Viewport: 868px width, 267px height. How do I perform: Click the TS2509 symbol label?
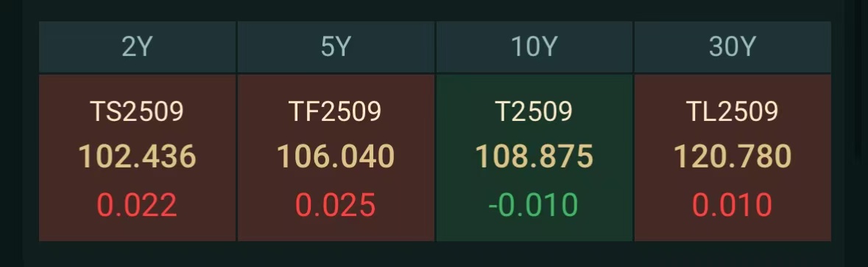[x=137, y=111]
